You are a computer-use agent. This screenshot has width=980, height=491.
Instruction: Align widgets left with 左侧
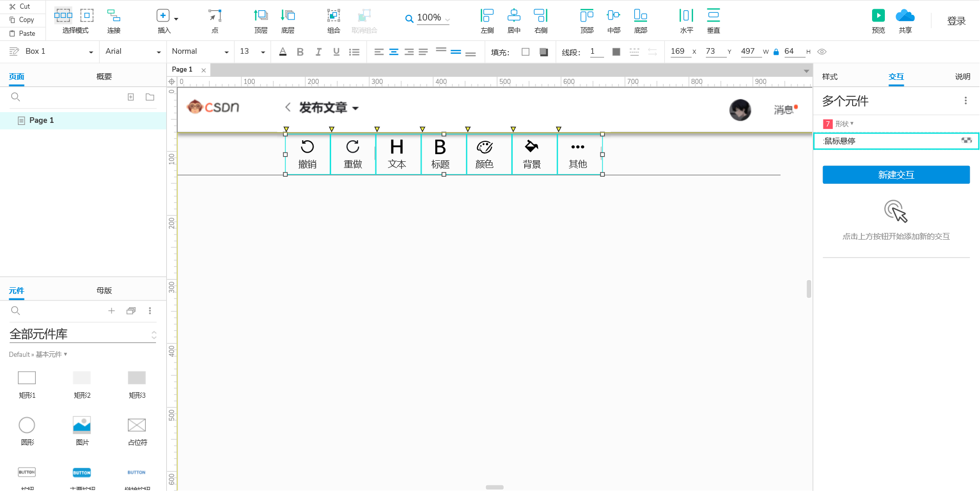coord(487,22)
